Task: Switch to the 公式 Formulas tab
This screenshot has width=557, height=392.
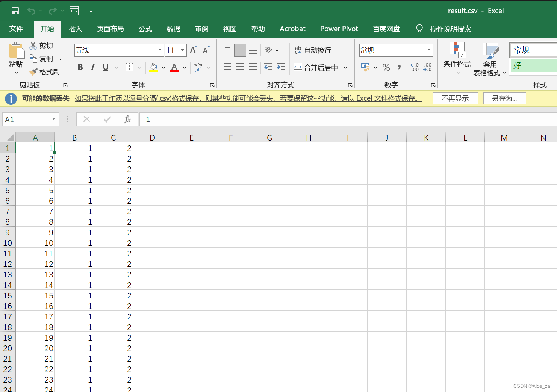Action: click(x=145, y=29)
